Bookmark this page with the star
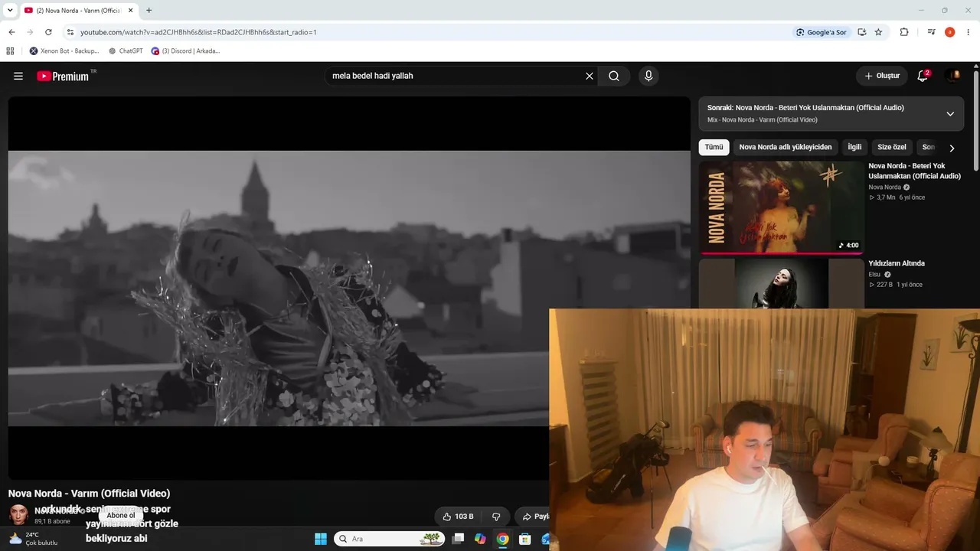Image resolution: width=980 pixels, height=551 pixels. (x=878, y=32)
